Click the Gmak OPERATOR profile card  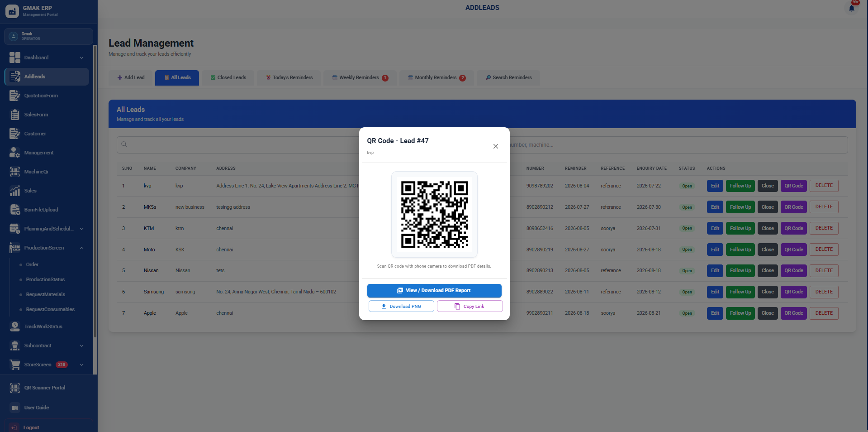[x=48, y=36]
